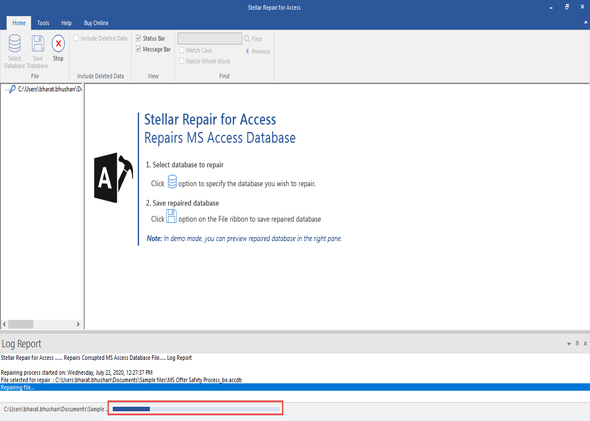Restore down the application window
This screenshot has width=590, height=421.
click(567, 7)
